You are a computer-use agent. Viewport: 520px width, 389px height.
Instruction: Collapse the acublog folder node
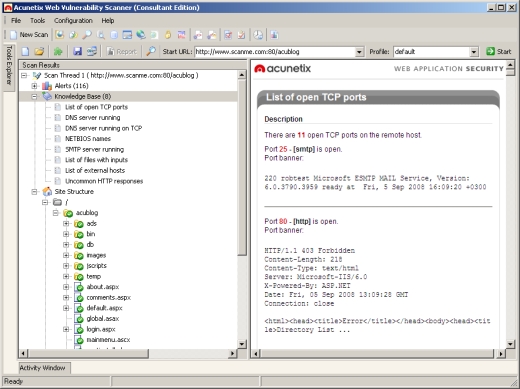pos(56,213)
